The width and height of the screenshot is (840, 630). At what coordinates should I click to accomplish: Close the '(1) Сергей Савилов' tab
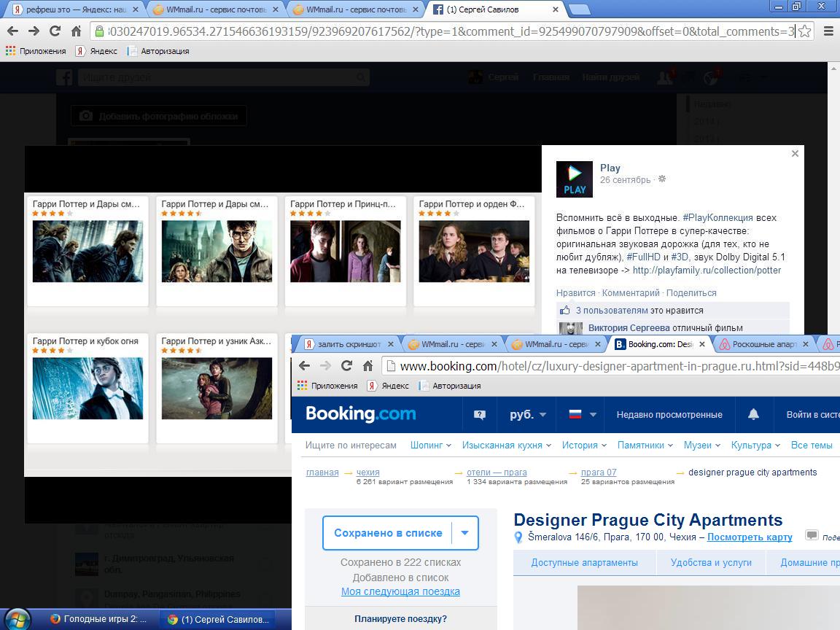(x=556, y=9)
